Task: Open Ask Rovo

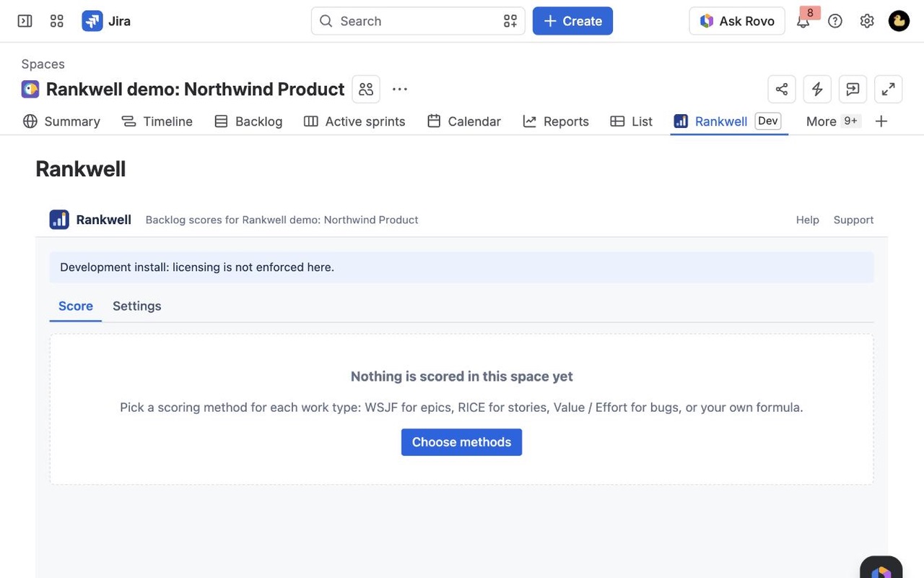Action: (737, 21)
